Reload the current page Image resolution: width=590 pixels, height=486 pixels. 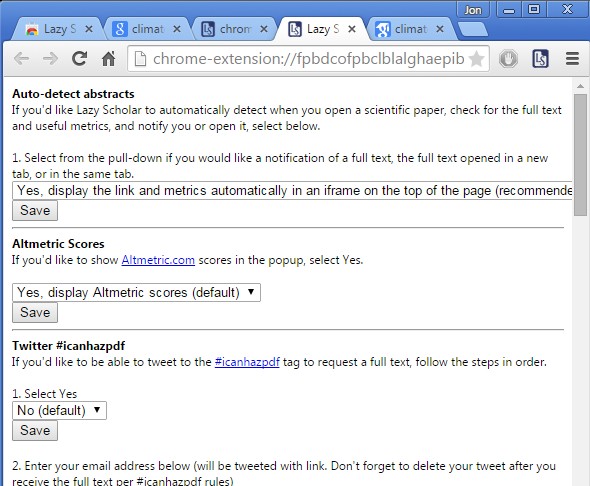pos(79,59)
